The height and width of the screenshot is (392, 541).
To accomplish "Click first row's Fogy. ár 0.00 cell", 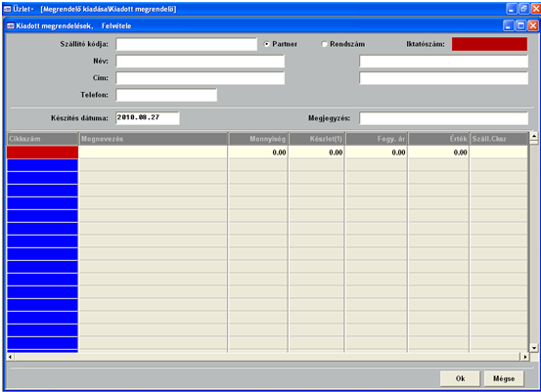I will coord(377,152).
